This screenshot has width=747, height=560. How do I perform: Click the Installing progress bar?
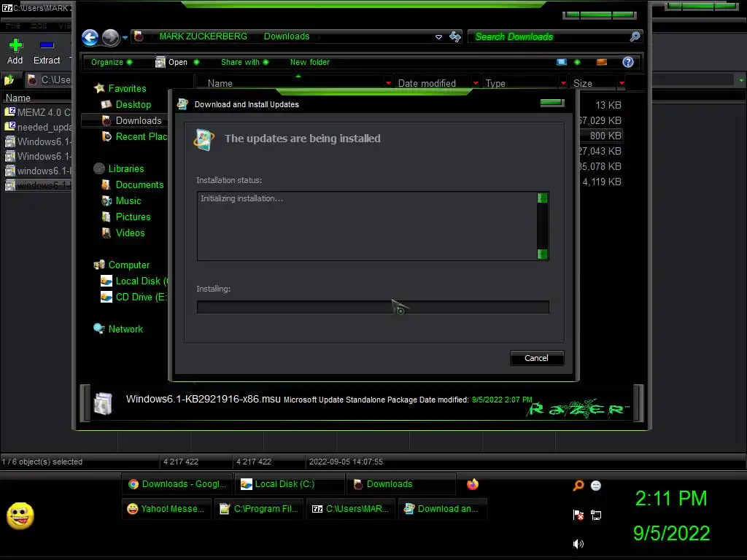pyautogui.click(x=373, y=307)
